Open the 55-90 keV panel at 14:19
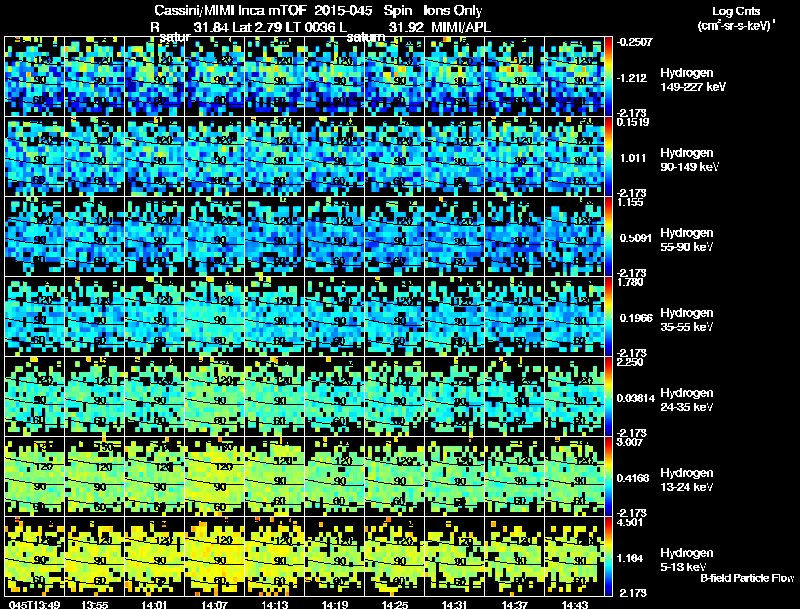 335,237
